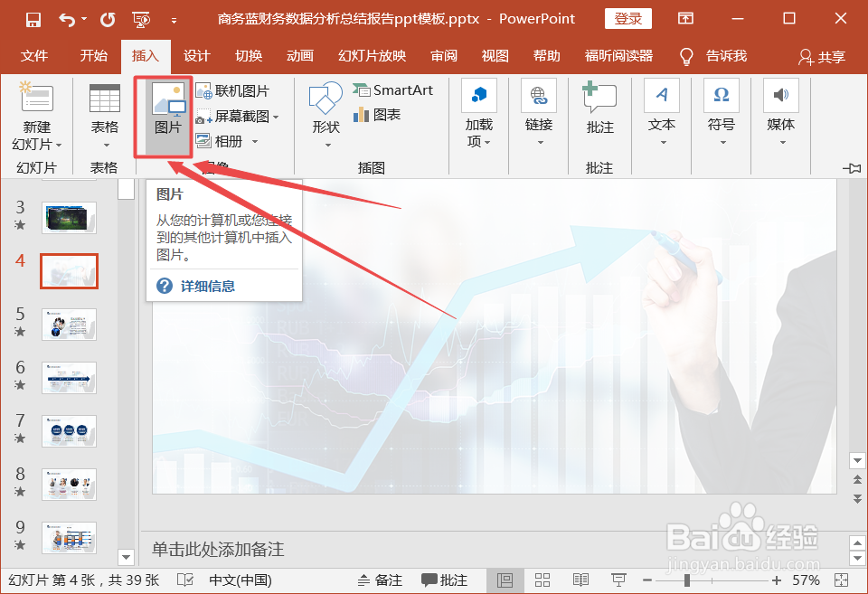Image resolution: width=868 pixels, height=594 pixels.
Task: Open the SmartArt insertion tool
Action: coord(393,90)
